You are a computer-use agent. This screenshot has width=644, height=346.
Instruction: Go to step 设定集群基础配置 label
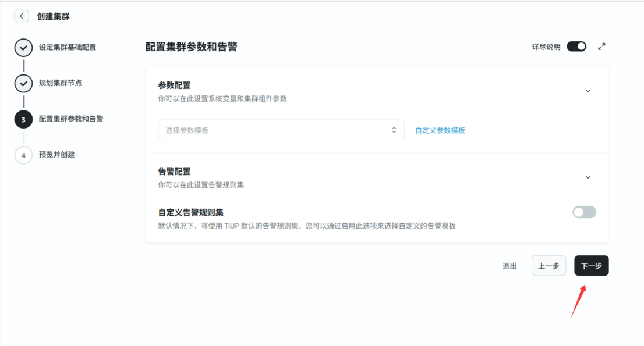(x=68, y=47)
